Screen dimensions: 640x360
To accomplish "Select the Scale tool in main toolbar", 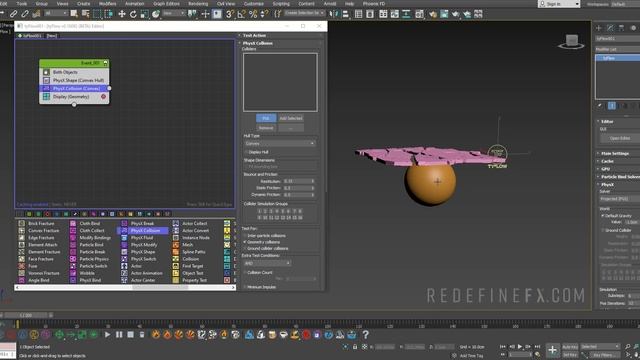I will coord(144,14).
